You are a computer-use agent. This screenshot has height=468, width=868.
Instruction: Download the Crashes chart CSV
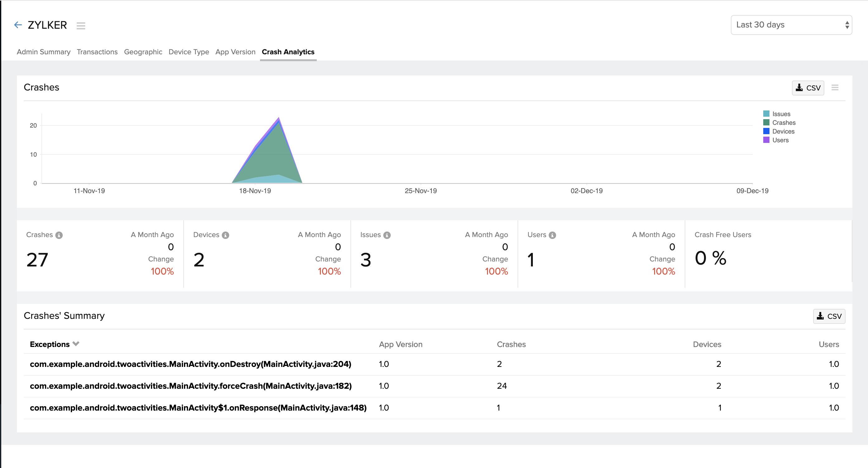point(808,88)
